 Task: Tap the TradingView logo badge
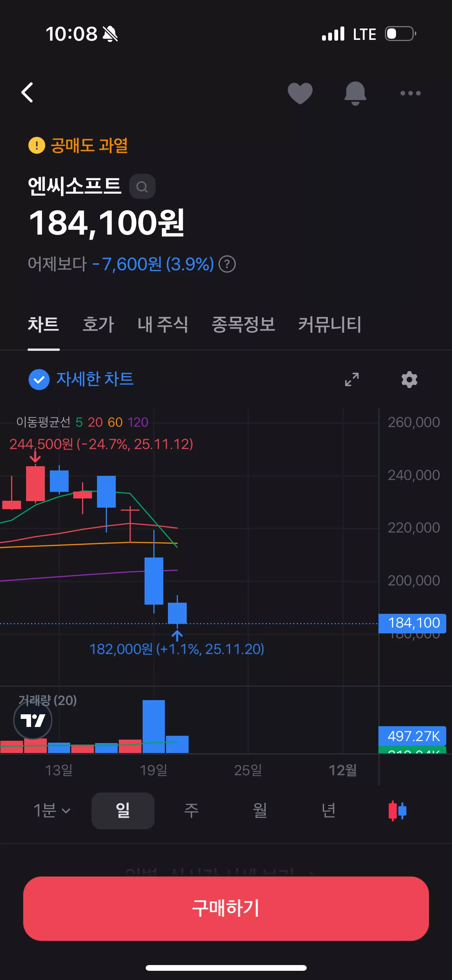pos(33,720)
